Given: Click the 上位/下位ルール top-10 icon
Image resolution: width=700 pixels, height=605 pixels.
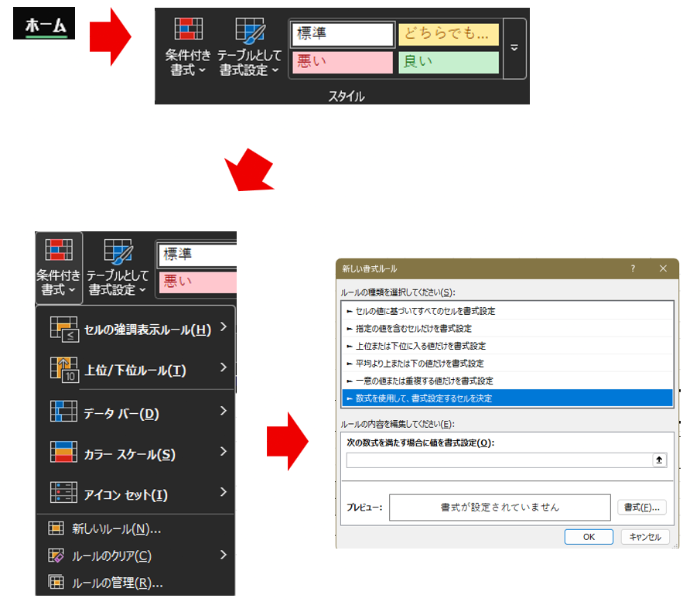Looking at the screenshot, I should (x=64, y=370).
